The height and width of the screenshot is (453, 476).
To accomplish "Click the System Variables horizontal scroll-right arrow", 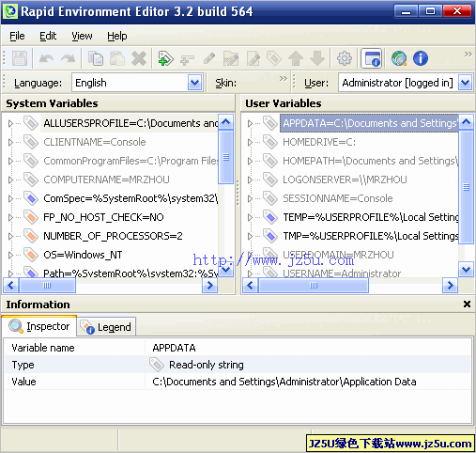I will point(210,286).
